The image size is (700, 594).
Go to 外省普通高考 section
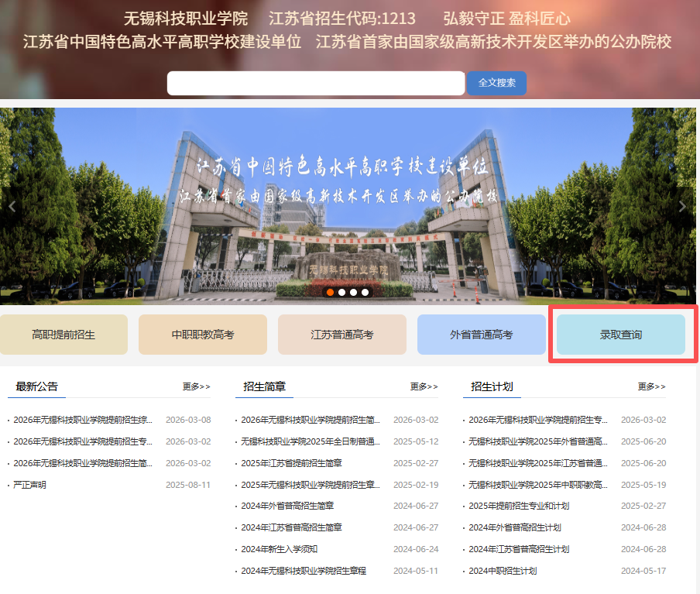coord(481,335)
